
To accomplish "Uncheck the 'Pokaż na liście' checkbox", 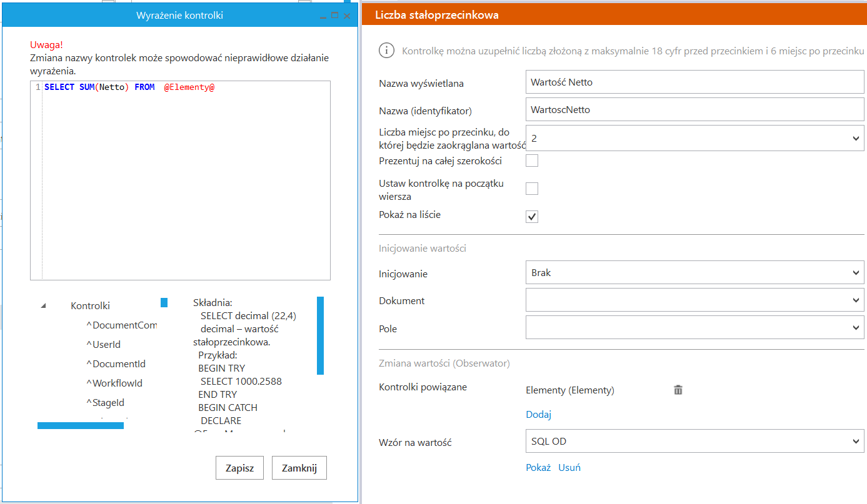I will 532,216.
